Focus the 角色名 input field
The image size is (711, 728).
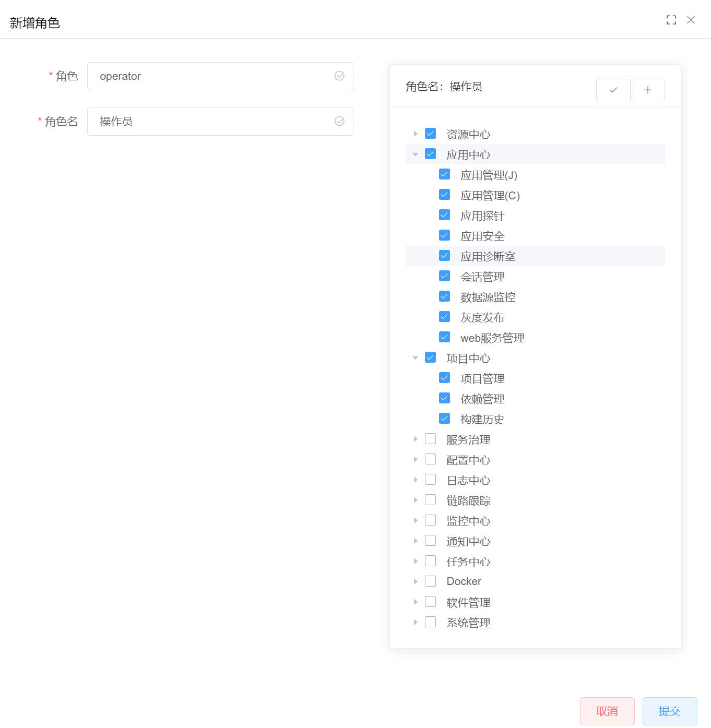point(220,122)
